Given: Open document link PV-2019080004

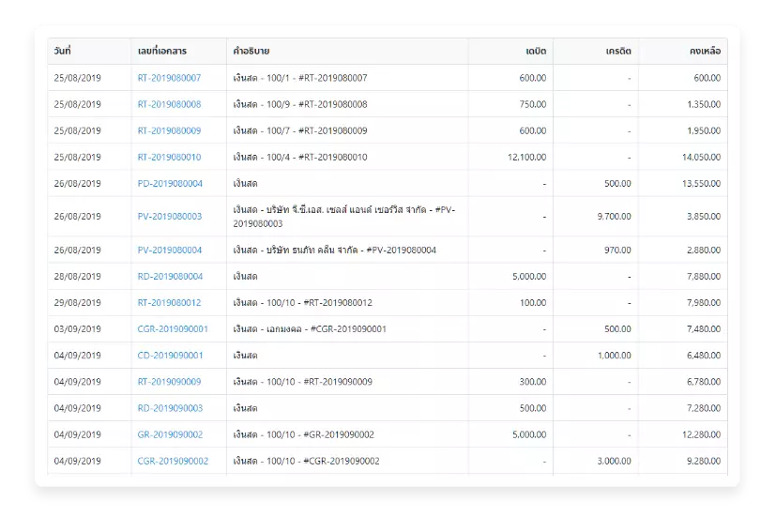Looking at the screenshot, I should point(170,250).
